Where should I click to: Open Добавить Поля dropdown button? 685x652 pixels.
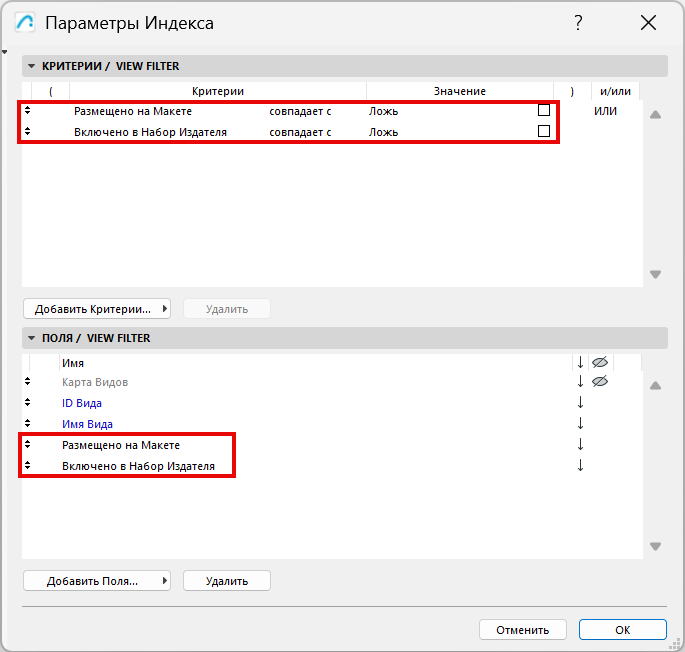click(97, 581)
